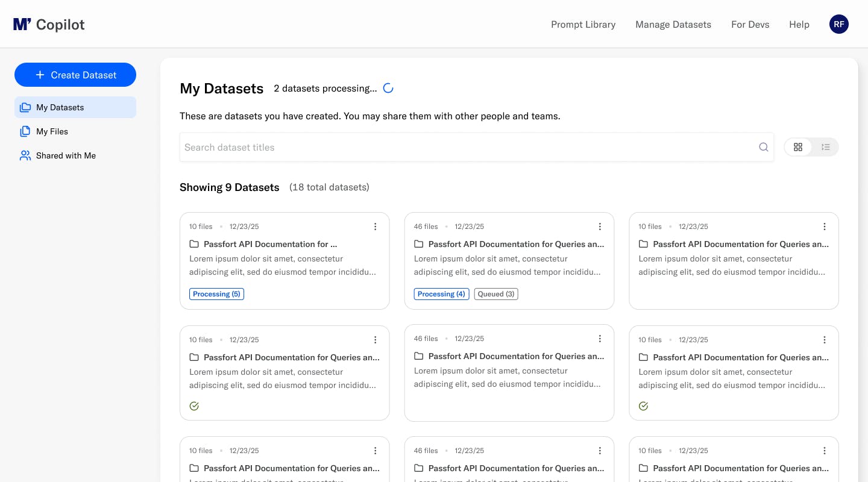Click the processing spinner next to the header
The width and height of the screenshot is (868, 482).
click(388, 88)
